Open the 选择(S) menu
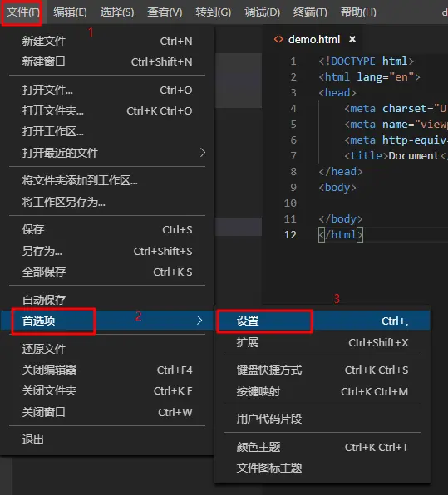This screenshot has width=448, height=495. [117, 12]
